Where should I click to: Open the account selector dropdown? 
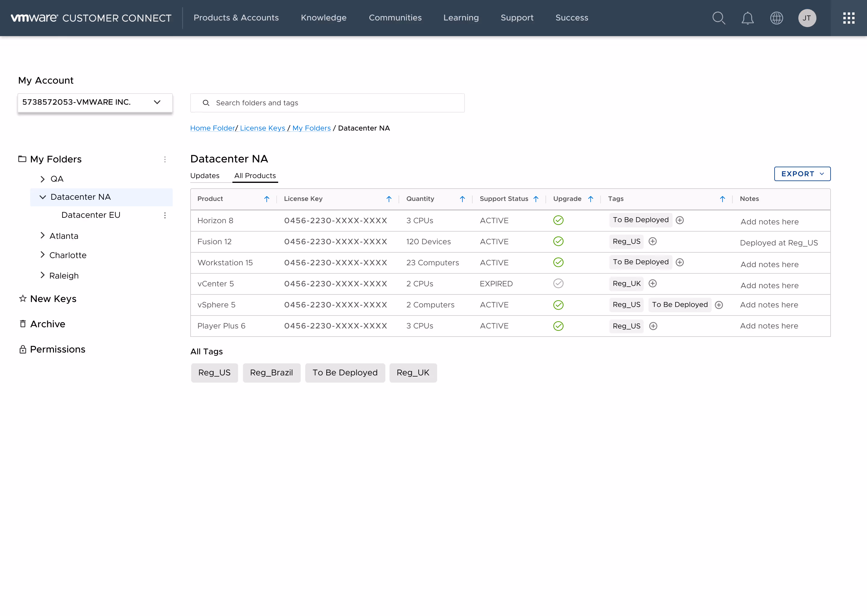click(x=95, y=102)
